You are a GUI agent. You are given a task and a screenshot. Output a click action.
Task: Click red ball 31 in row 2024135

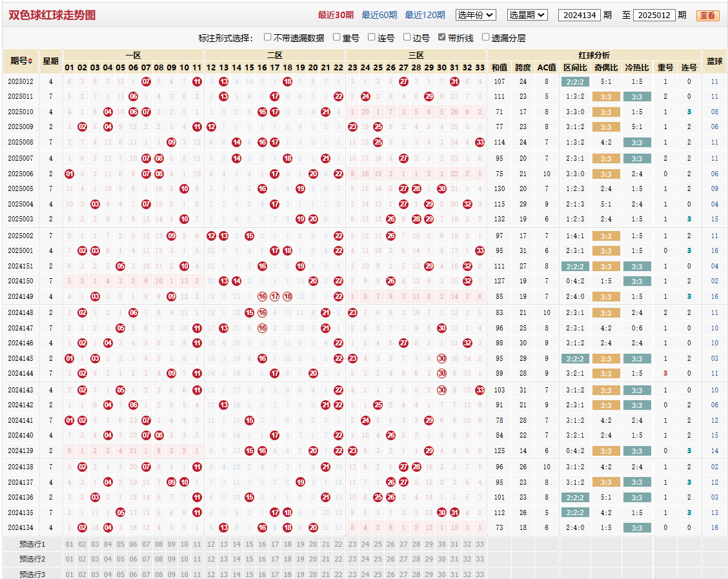point(454,513)
